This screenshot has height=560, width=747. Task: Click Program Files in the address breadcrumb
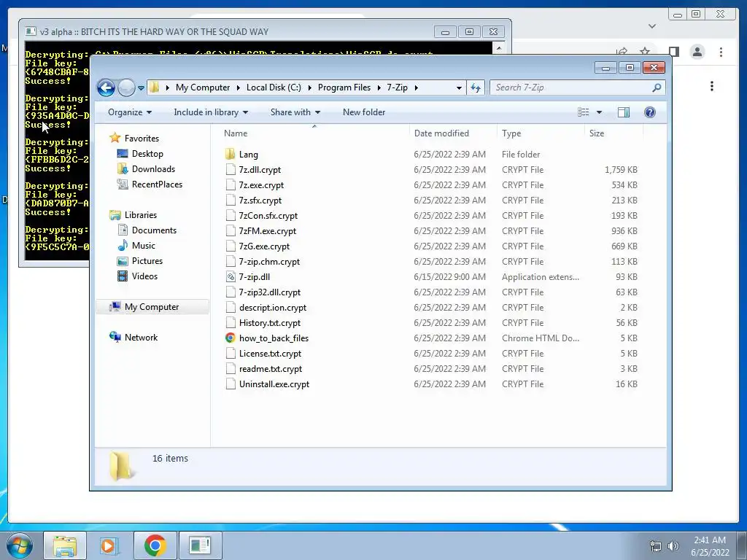[x=344, y=87]
